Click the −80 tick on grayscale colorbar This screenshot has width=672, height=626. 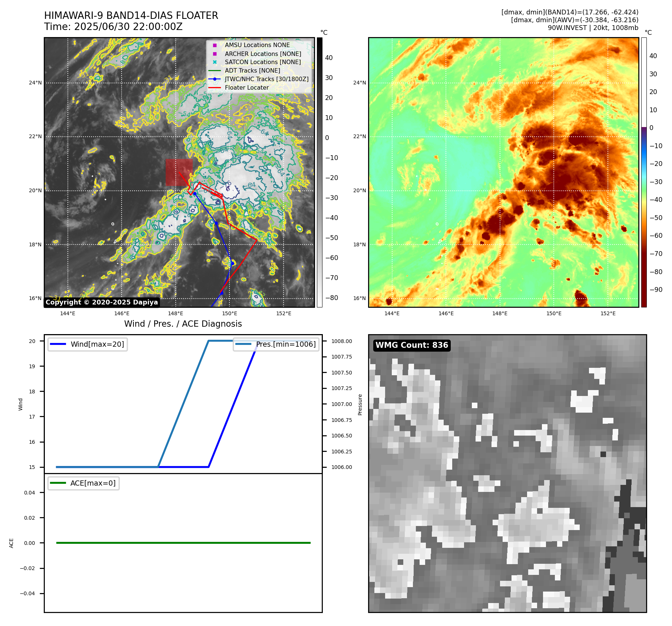tap(332, 298)
